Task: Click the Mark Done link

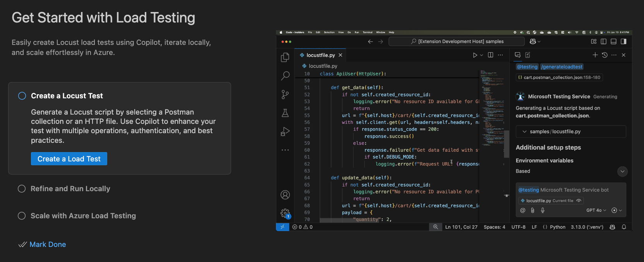Action: [48, 244]
